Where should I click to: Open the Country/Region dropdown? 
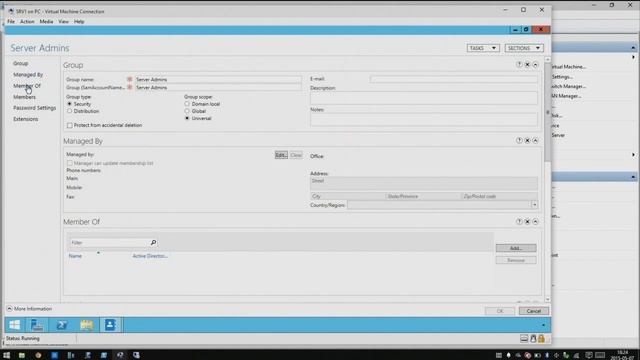click(534, 205)
